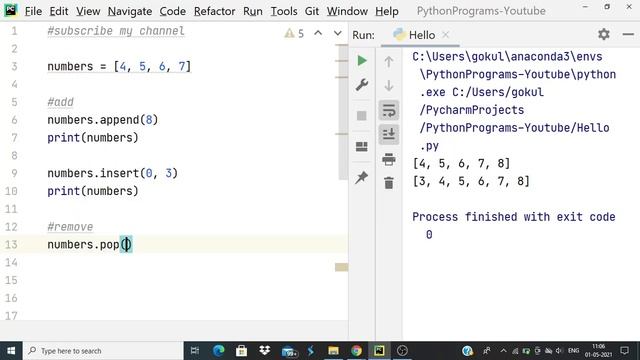Click the #remove comment line
Viewport: 640px width, 360px height.
tap(70, 227)
